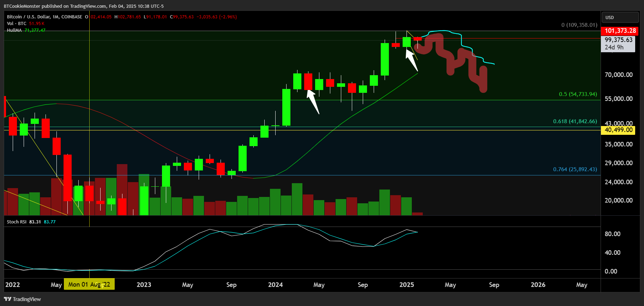Click the 55,000.00 price axis value
This screenshot has width=644, height=306.
coord(619,98)
